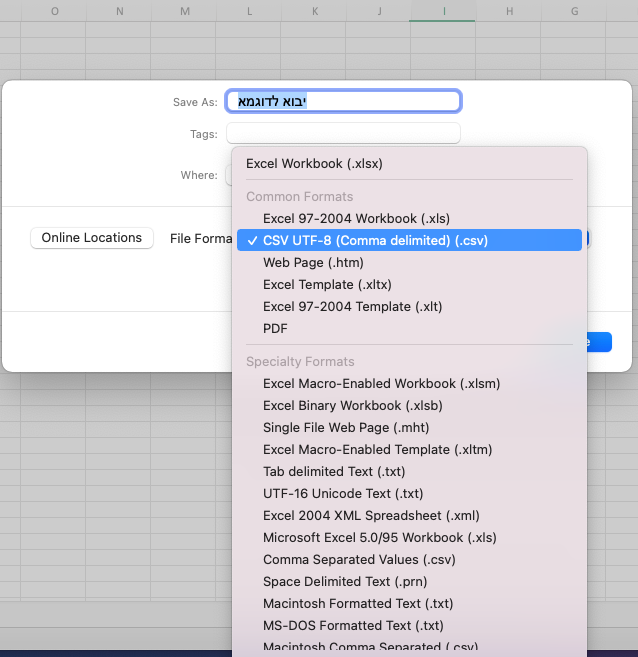
Task: Choose MS-DOS Formatted Text (.txt)
Action: pos(409,626)
